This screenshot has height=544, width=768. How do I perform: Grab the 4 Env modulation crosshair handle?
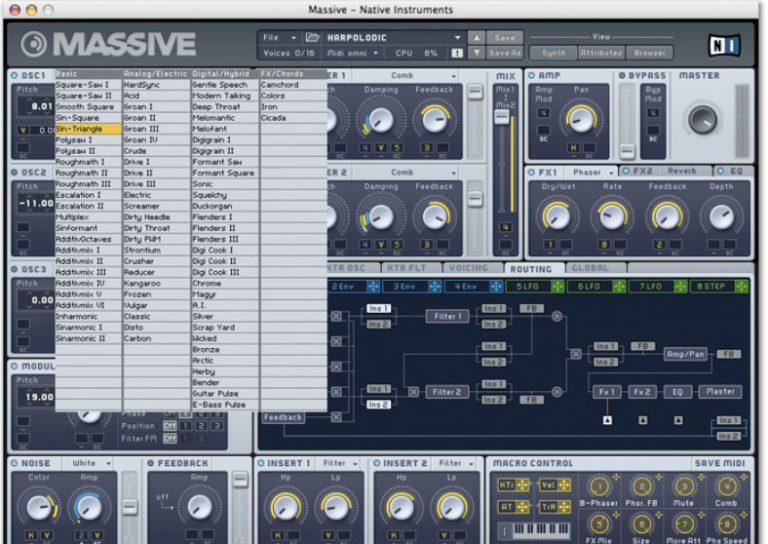496,286
